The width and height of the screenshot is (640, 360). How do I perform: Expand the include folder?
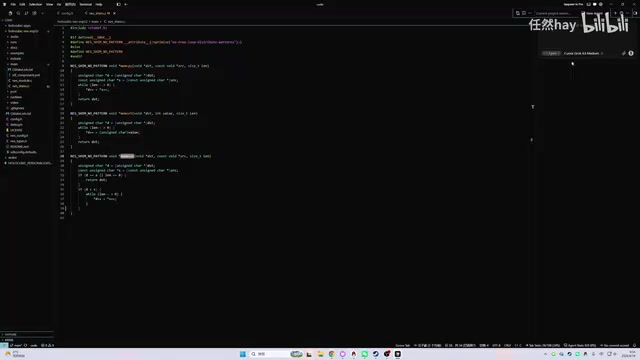[x=16, y=59]
